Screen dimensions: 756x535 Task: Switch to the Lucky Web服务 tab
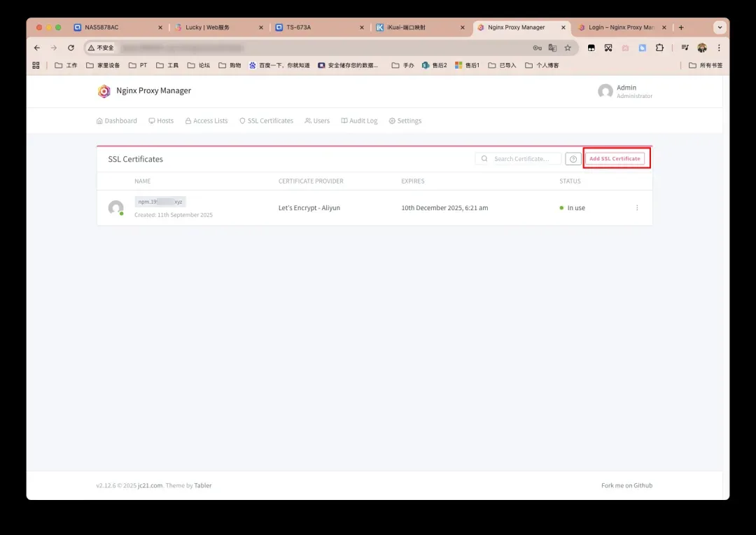coord(219,27)
